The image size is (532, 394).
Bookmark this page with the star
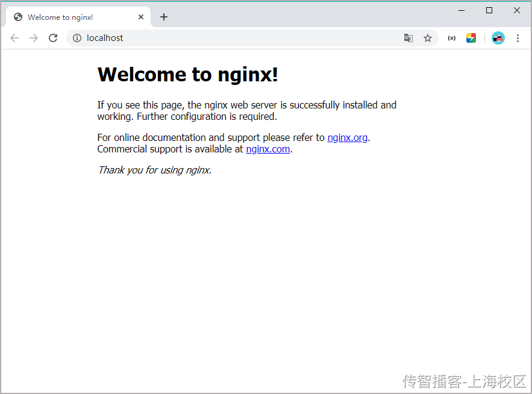pyautogui.click(x=428, y=38)
